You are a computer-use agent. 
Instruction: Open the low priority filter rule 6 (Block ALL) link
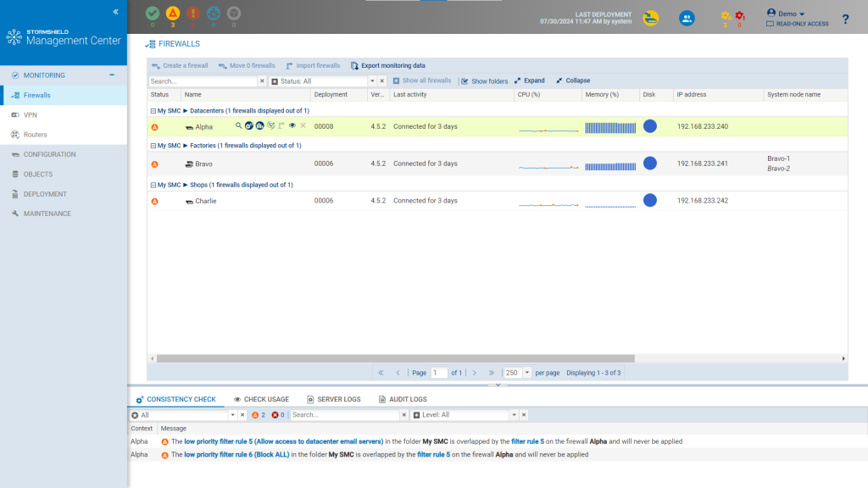237,455
